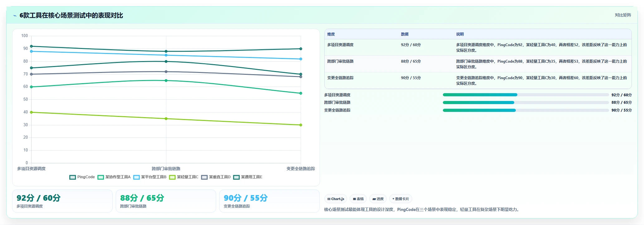Click 某协作型工具A point at 跨部门审批链路
644x225 pixels.
point(166,80)
